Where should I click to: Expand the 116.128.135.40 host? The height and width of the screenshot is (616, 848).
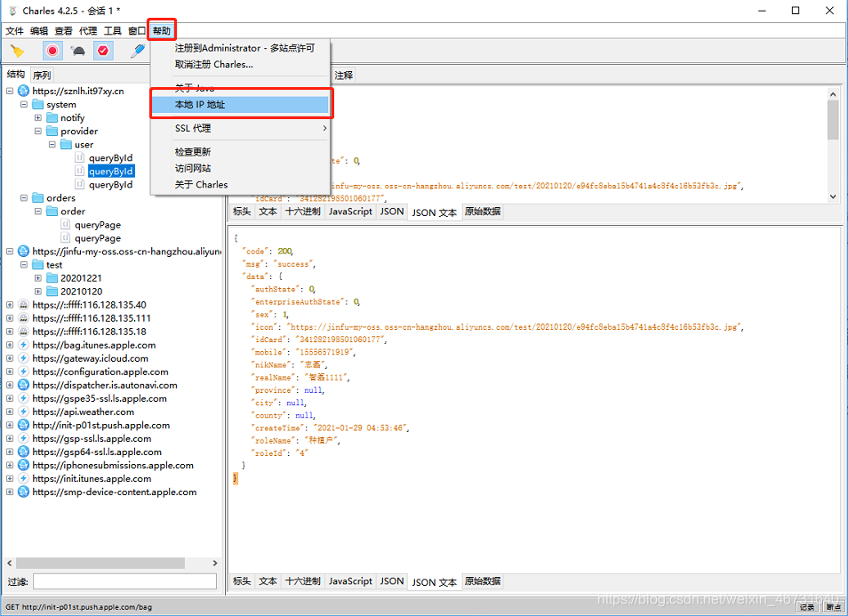[10, 305]
